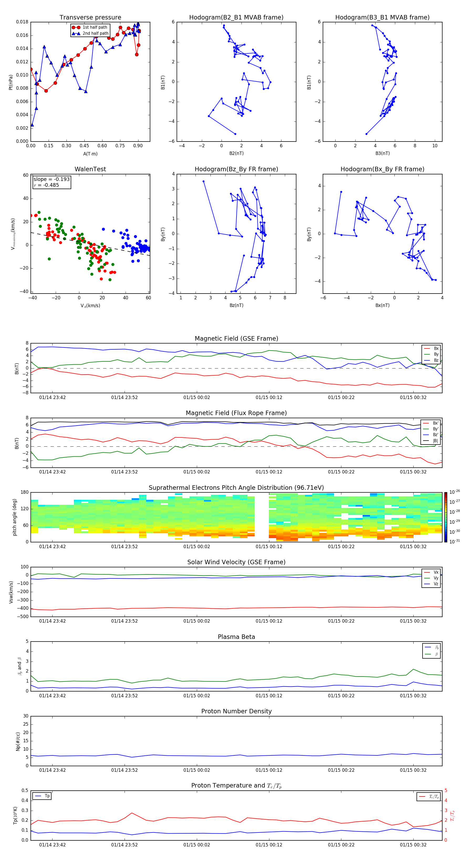Select the β legend entry in Plasma Beta plot
This screenshot has height=868, width=473.
(x=431, y=654)
